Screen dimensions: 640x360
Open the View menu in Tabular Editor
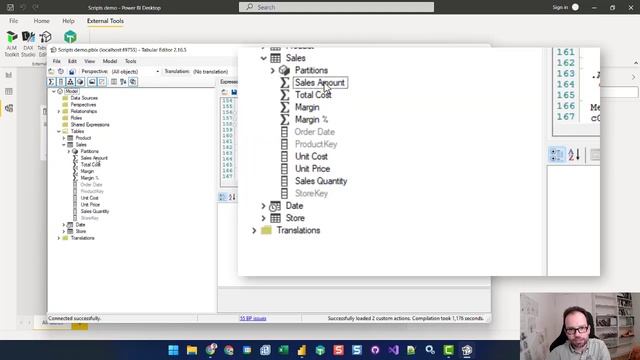point(89,61)
